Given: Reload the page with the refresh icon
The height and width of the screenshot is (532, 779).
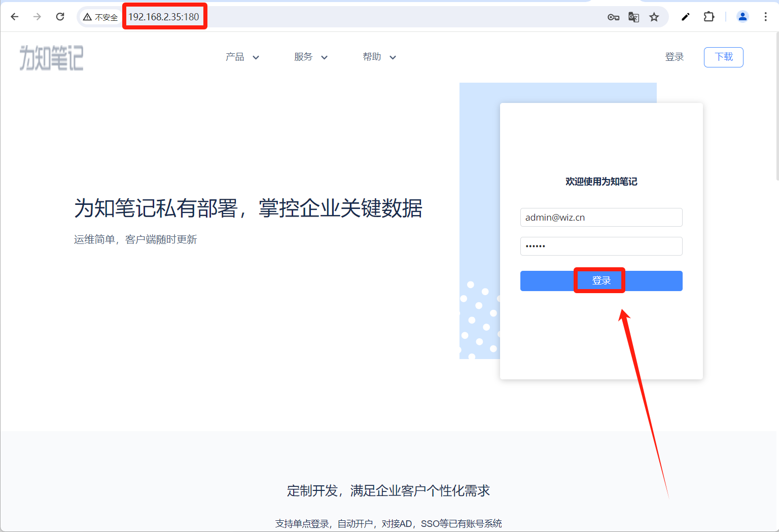Looking at the screenshot, I should pyautogui.click(x=60, y=17).
